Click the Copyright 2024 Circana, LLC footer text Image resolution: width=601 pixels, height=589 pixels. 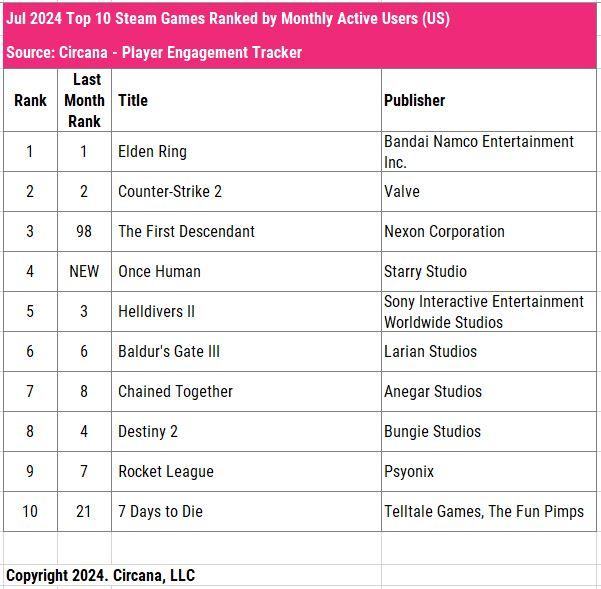coord(100,575)
